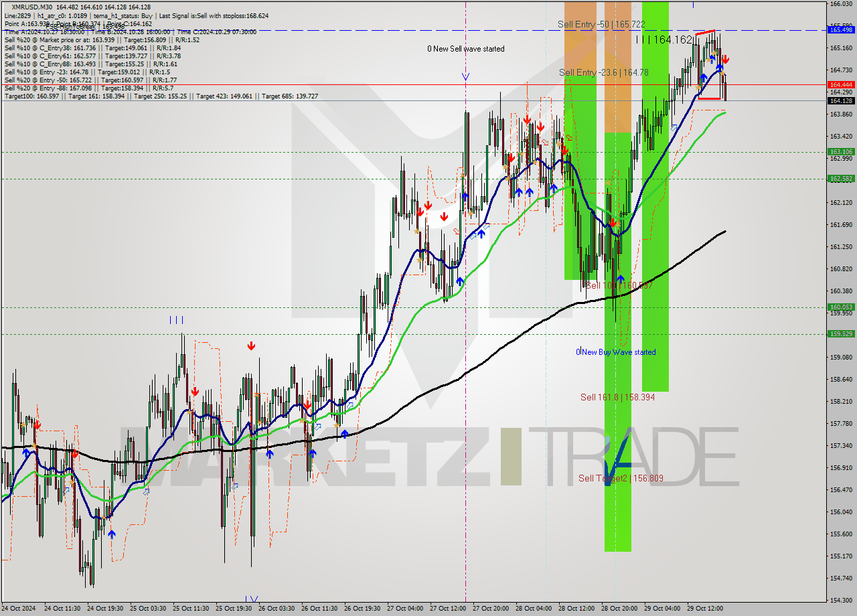The image size is (857, 616).
Task: Click the 'Sell Entry -50 | 165.722' label
Action: pyautogui.click(x=602, y=24)
